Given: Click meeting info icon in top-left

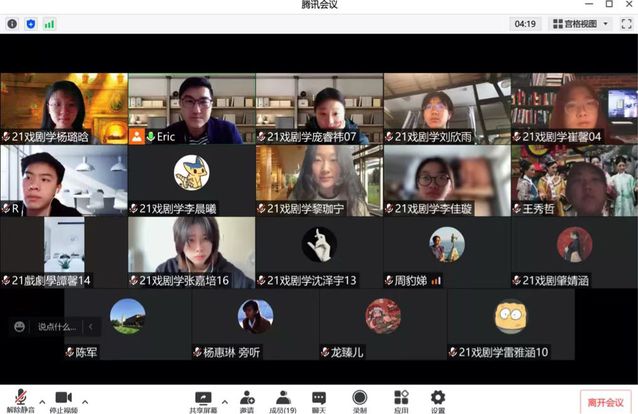Looking at the screenshot, I should (12, 23).
